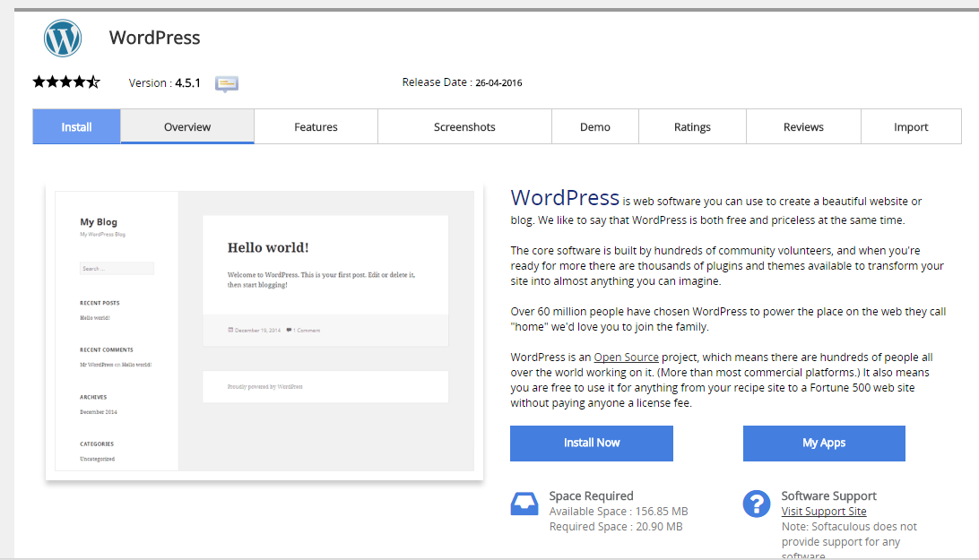
Task: Open the Features tab
Action: point(316,126)
